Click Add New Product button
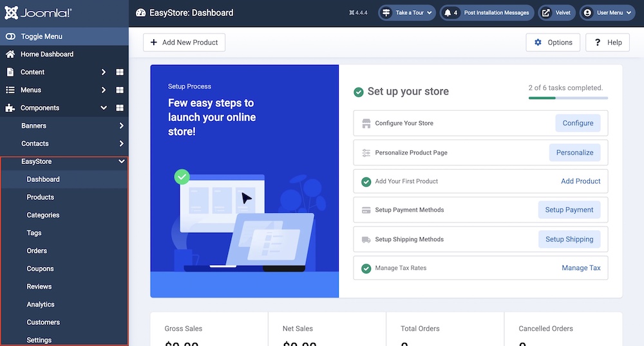The height and width of the screenshot is (346, 644). [184, 42]
